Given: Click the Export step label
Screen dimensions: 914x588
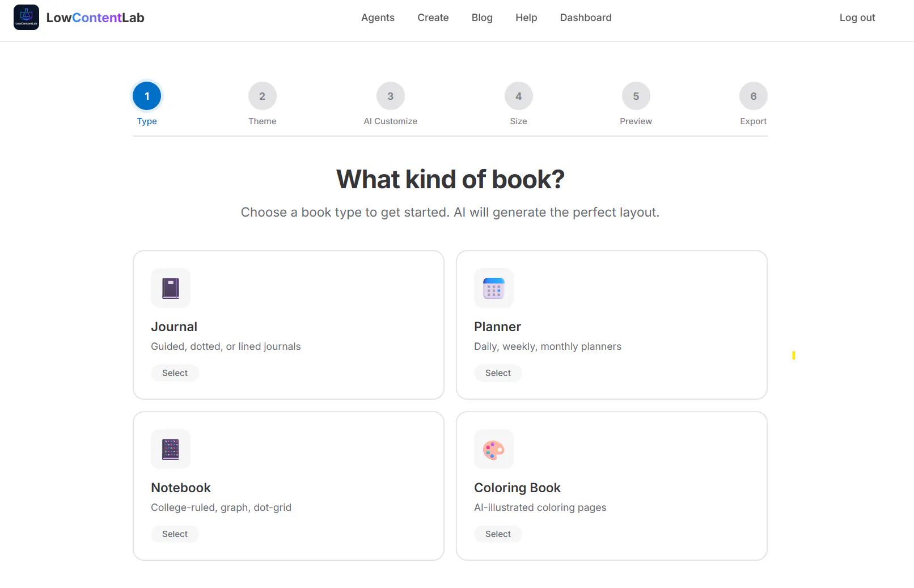Looking at the screenshot, I should click(754, 121).
